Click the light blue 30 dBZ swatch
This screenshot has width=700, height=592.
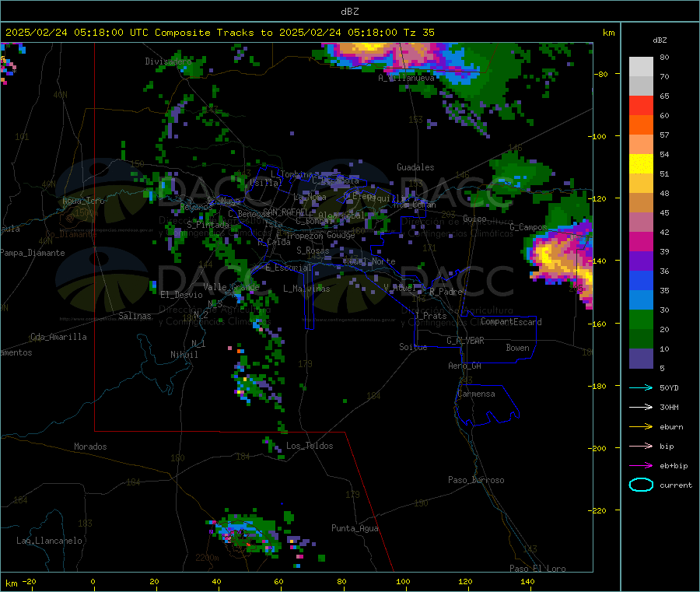[x=641, y=300]
